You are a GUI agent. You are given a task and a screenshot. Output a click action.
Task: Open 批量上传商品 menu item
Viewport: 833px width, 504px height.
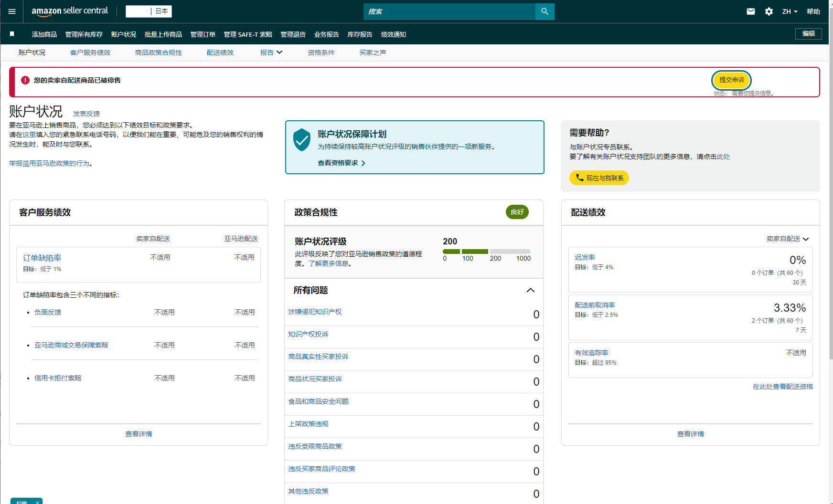pyautogui.click(x=163, y=34)
